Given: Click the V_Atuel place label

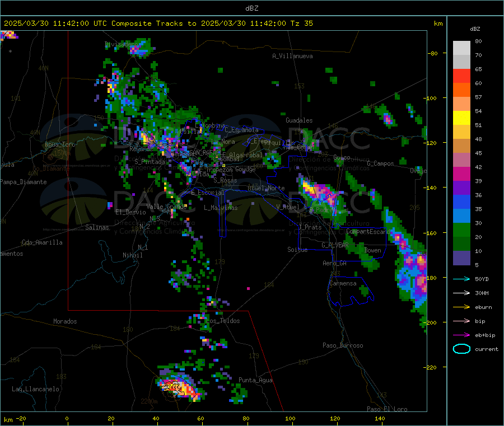Looking at the screenshot, I should point(288,207).
